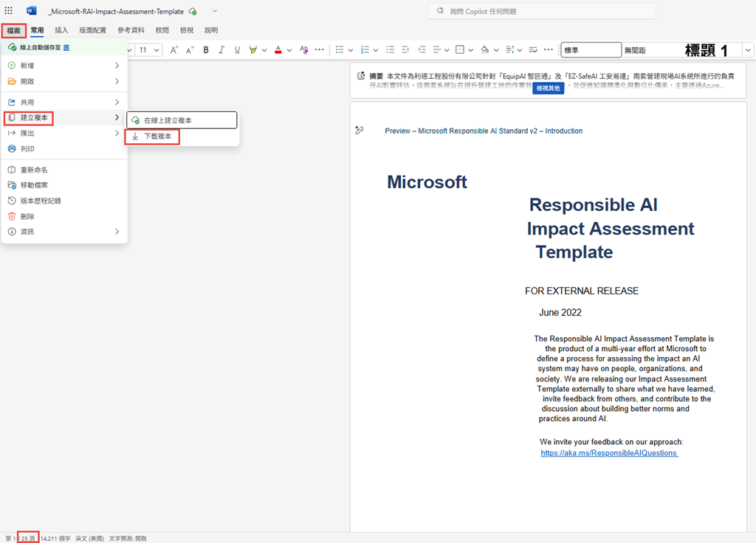The width and height of the screenshot is (756, 543).
Task: Open the 檔案 tab
Action: coord(13,30)
